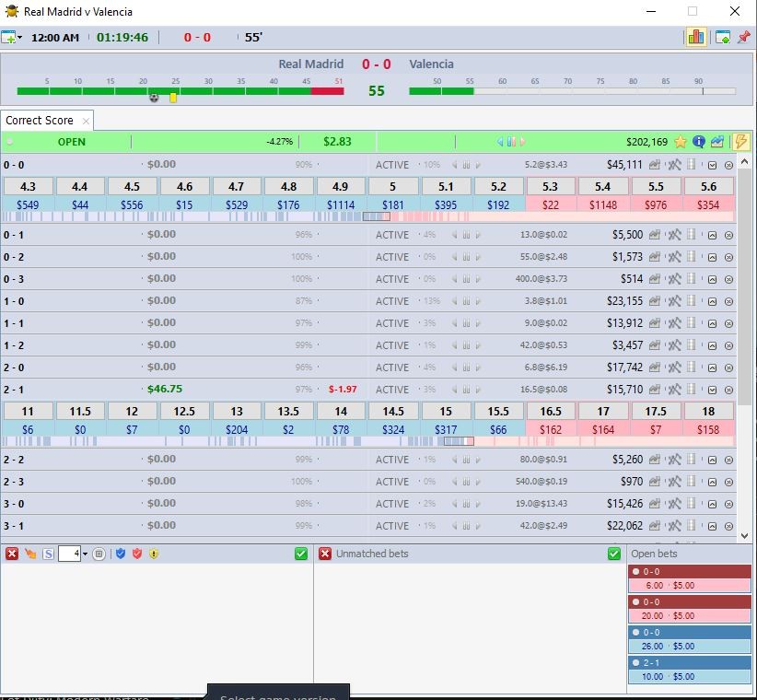Click the left arrow in green OPEN bar
The image size is (757, 700).
pos(500,142)
